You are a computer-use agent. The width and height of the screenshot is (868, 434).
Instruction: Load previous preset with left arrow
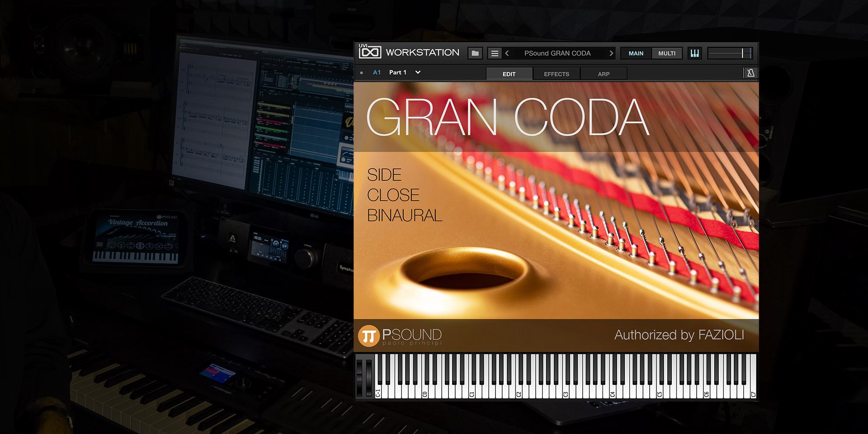507,53
